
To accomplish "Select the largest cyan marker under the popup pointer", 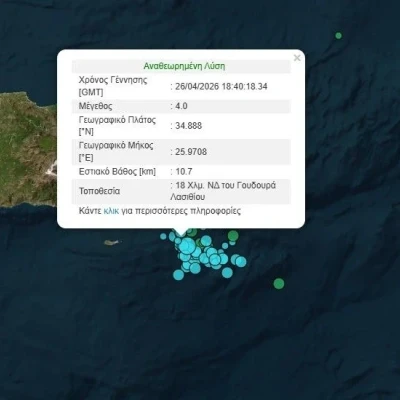I will (x=187, y=246).
